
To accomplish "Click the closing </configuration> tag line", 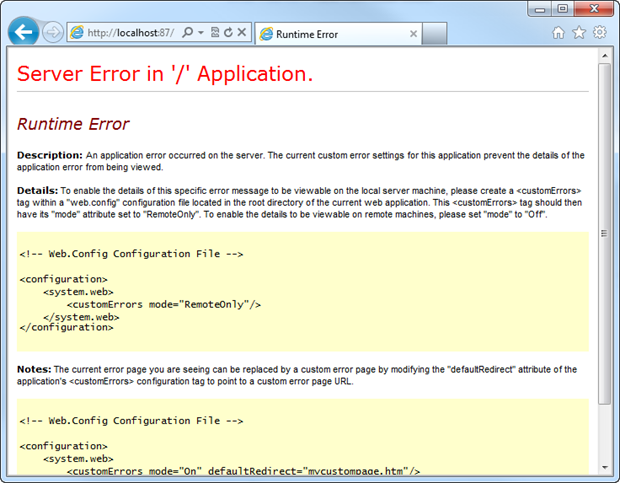I will coord(66,328).
